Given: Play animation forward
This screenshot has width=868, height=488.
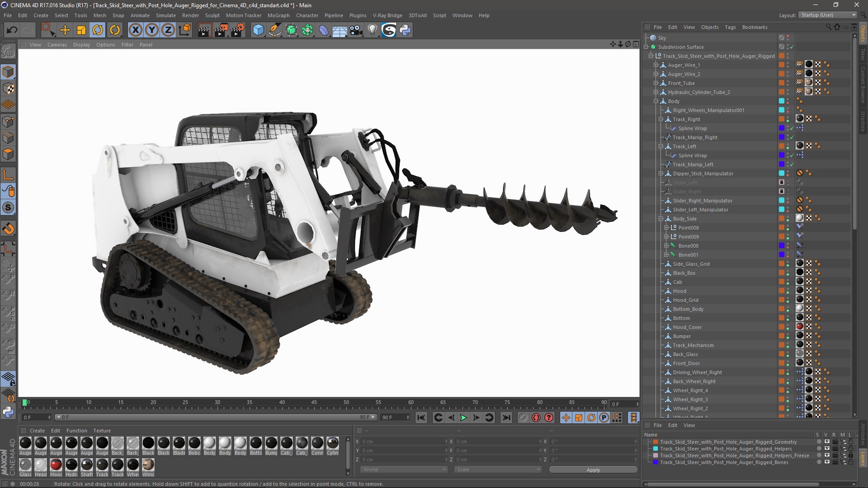Looking at the screenshot, I should pos(463,418).
